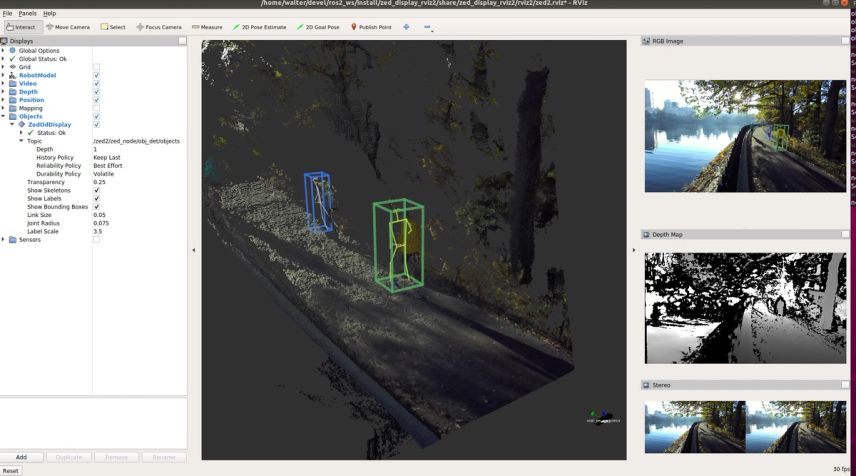The image size is (856, 476).
Task: Activate the Focus Camera tool
Action: pyautogui.click(x=159, y=27)
